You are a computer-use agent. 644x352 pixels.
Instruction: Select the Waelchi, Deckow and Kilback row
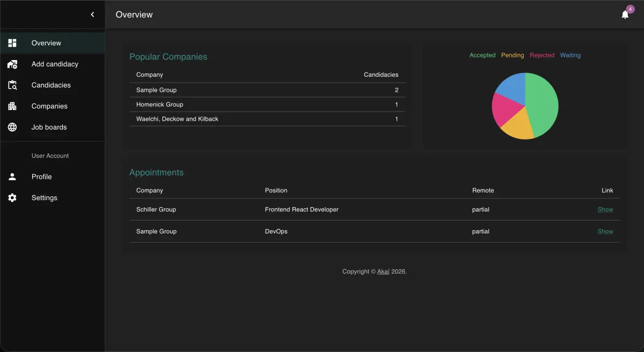(267, 119)
